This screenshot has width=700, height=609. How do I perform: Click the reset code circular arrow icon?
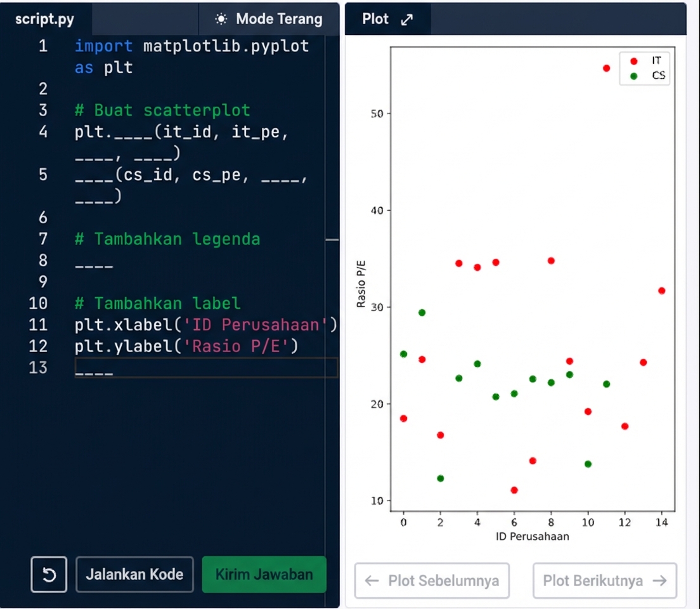coord(49,575)
